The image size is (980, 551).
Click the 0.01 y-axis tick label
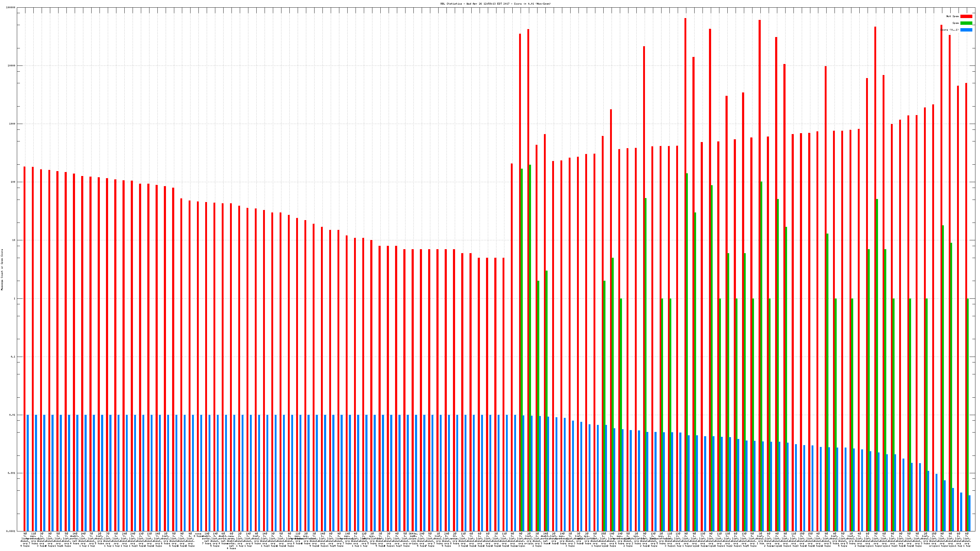pos(13,415)
